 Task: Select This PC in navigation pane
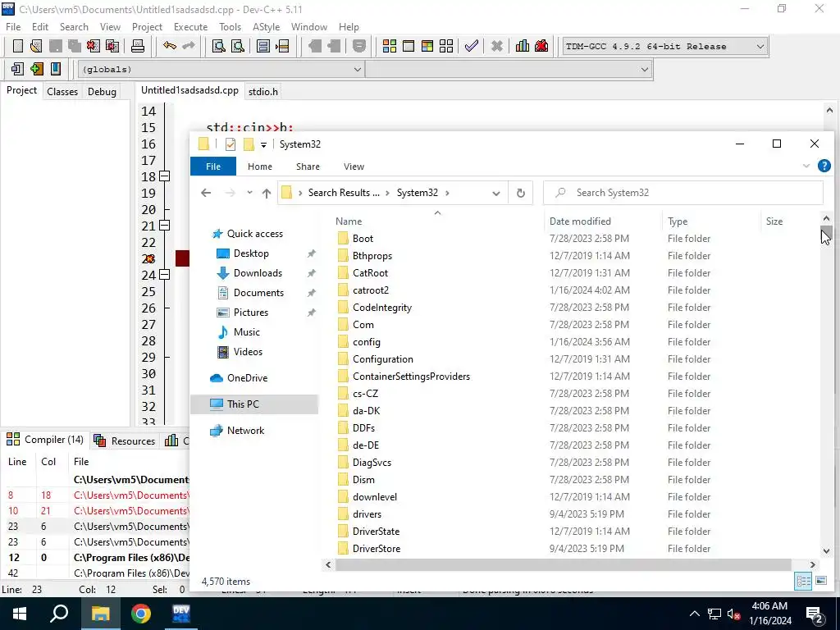tap(254, 404)
